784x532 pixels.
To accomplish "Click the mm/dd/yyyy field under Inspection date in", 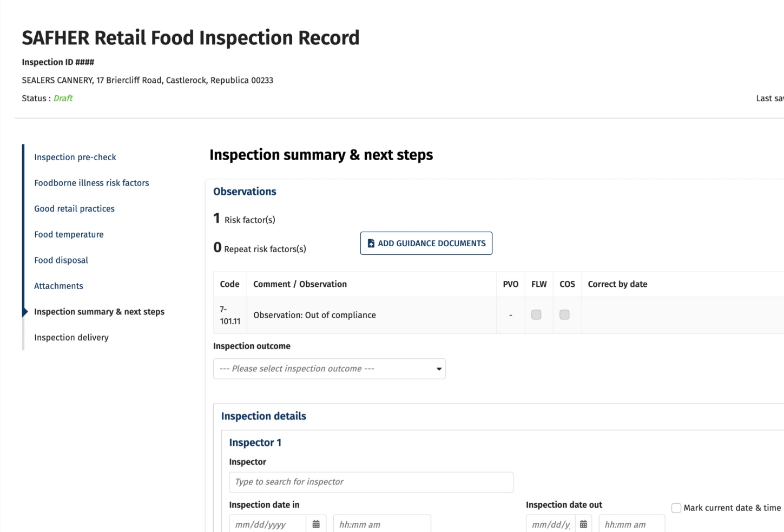I will [x=267, y=523].
